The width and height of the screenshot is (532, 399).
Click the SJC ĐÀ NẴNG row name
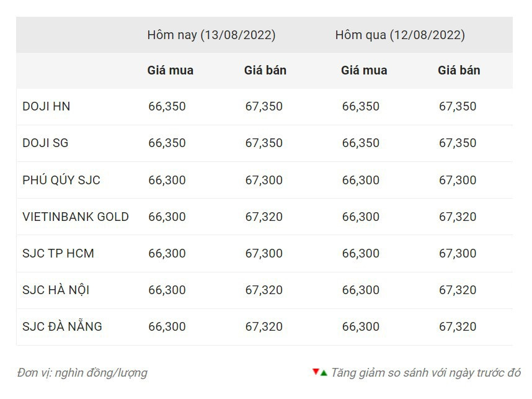(62, 326)
